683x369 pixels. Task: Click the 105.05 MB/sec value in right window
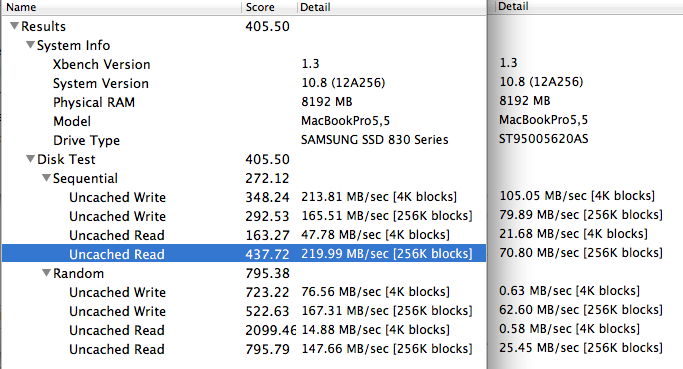tap(577, 196)
